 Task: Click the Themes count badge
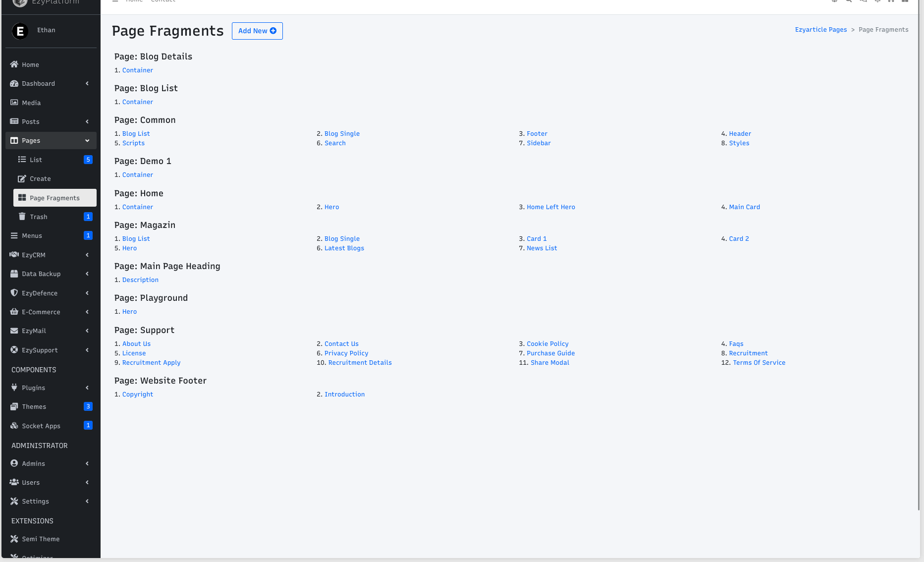point(88,406)
